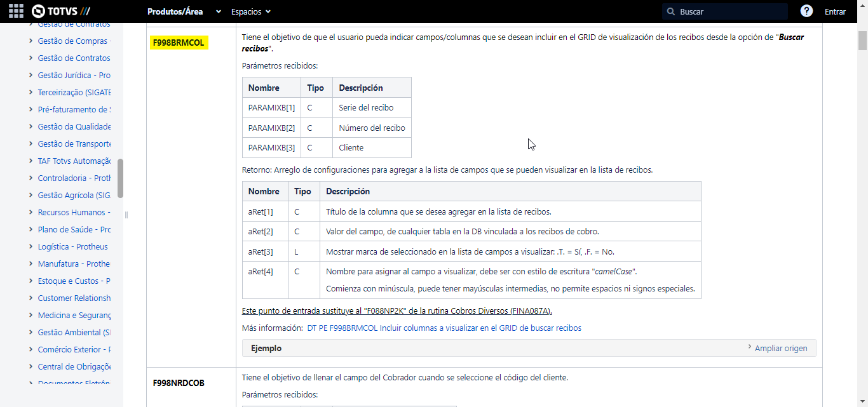Expand the Gestão Ambiental tree chevron
The height and width of the screenshot is (407, 868).
point(31,332)
